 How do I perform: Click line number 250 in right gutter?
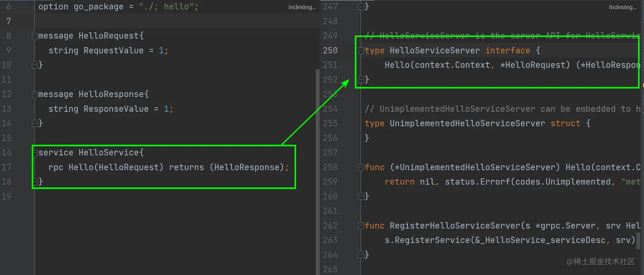pos(330,51)
